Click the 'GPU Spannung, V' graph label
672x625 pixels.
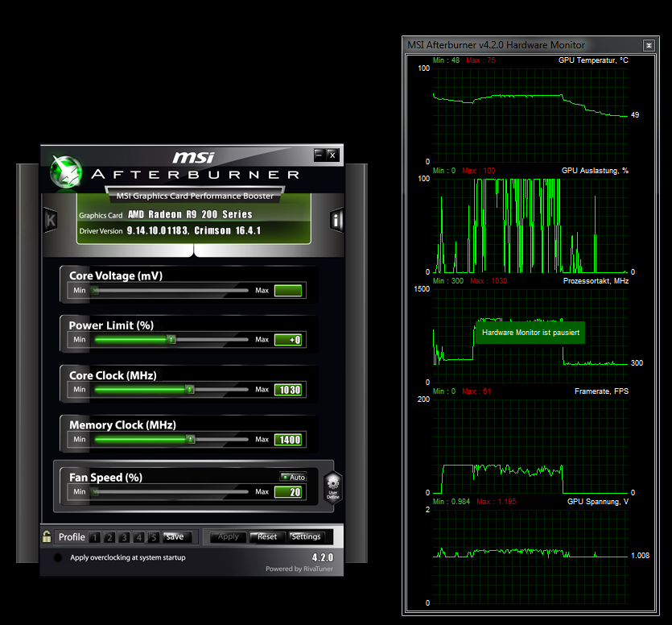598,502
